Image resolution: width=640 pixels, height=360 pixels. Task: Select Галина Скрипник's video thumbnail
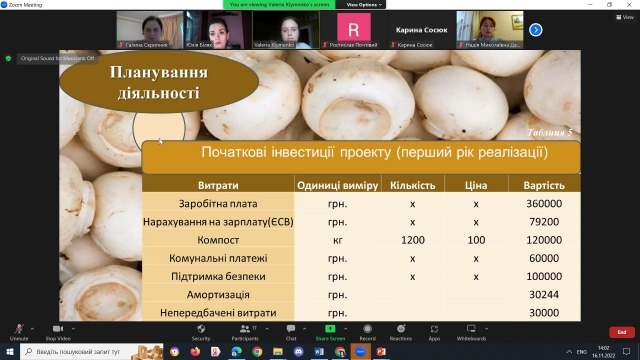click(150, 30)
